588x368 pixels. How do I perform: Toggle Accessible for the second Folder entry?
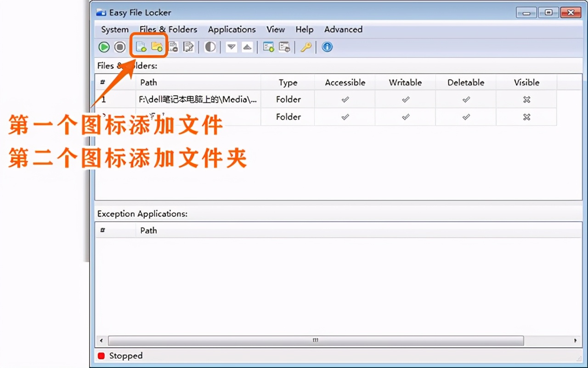click(345, 117)
